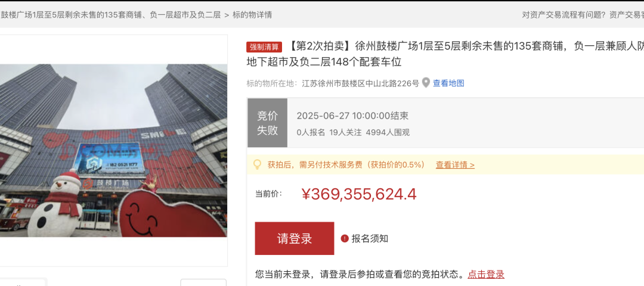Click the gray 竞价失败 status box
This screenshot has width=644, height=286.
point(267,123)
